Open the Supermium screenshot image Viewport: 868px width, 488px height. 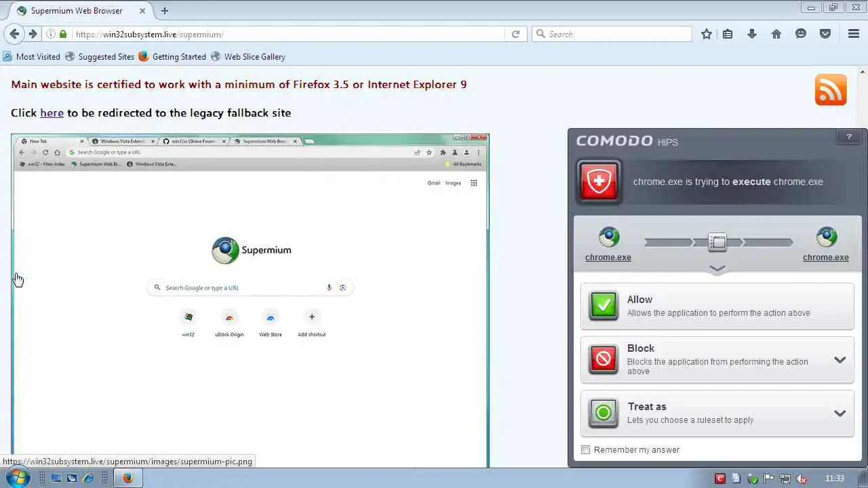tap(250, 301)
